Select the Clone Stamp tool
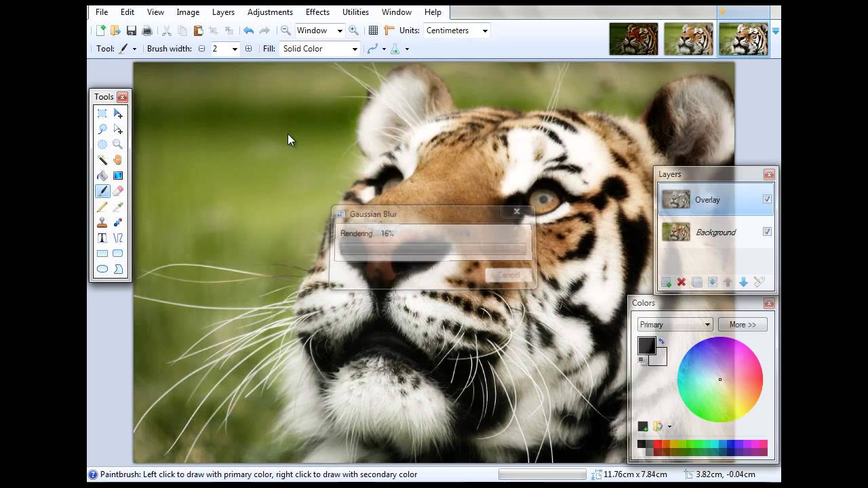Viewport: 868px width, 488px height. (102, 222)
